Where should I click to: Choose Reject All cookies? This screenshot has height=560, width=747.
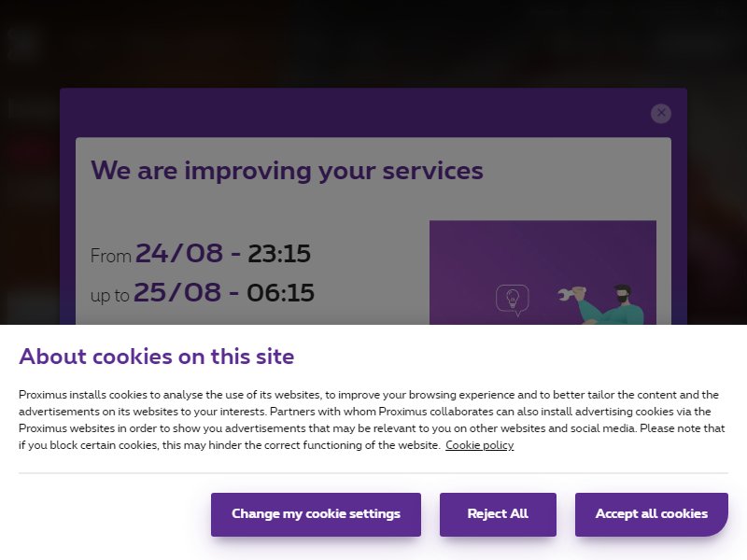click(498, 514)
